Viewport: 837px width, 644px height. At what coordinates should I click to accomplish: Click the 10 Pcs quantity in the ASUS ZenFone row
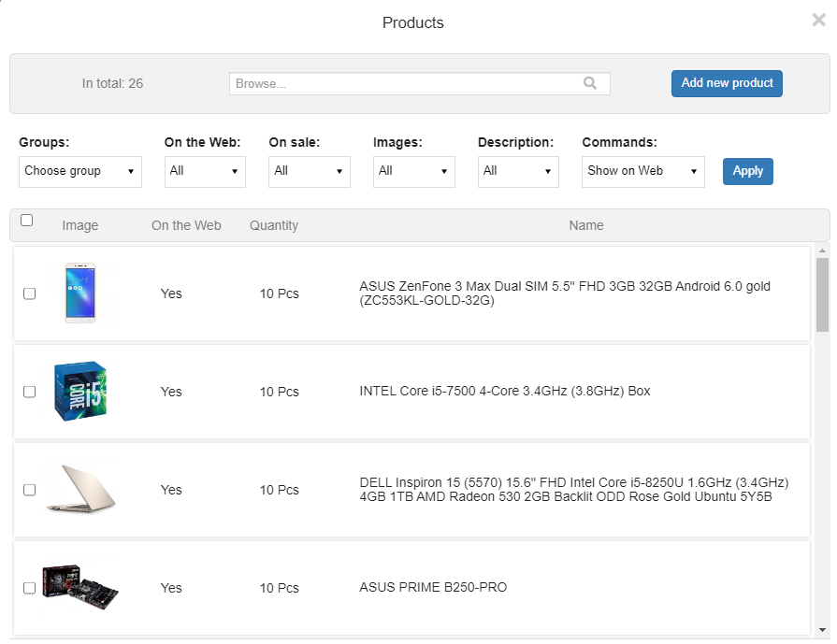(280, 293)
